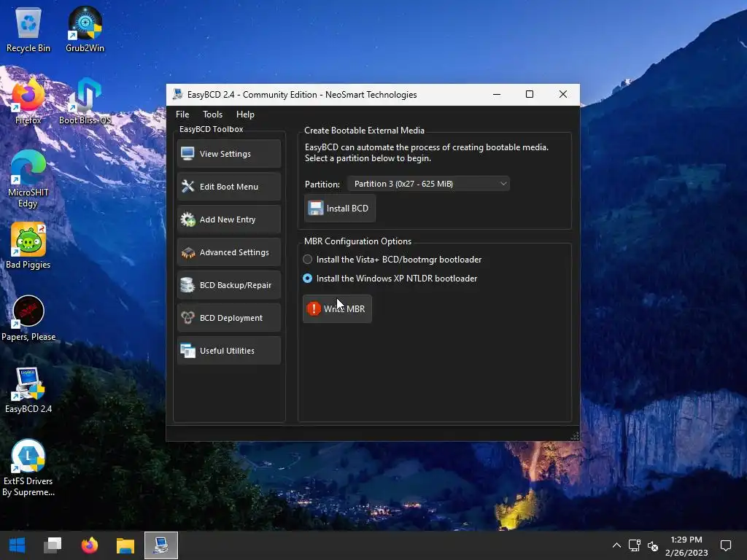The width and height of the screenshot is (747, 560).
Task: Open Task View on the taskbar
Action: tap(53, 545)
